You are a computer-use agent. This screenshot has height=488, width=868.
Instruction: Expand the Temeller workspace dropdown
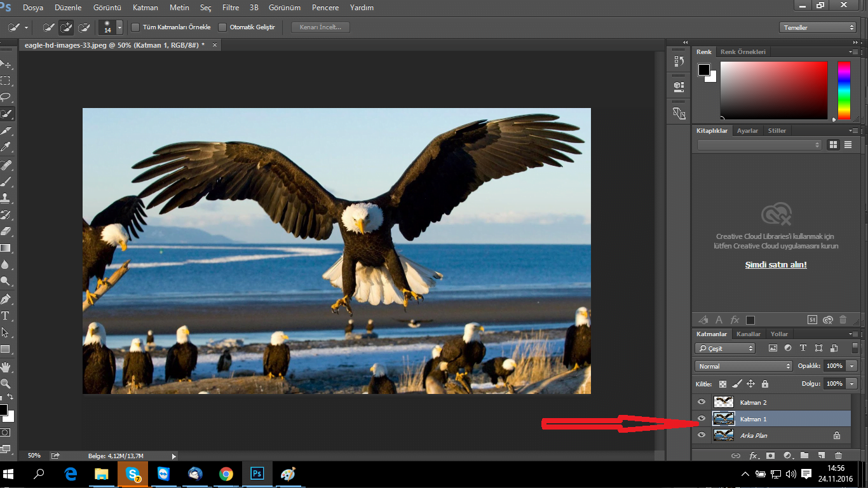point(818,27)
